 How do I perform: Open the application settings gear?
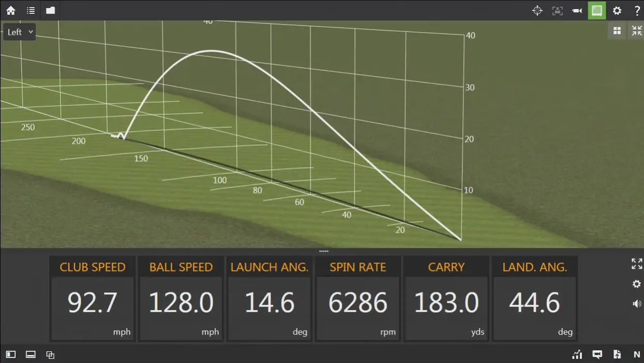[617, 10]
